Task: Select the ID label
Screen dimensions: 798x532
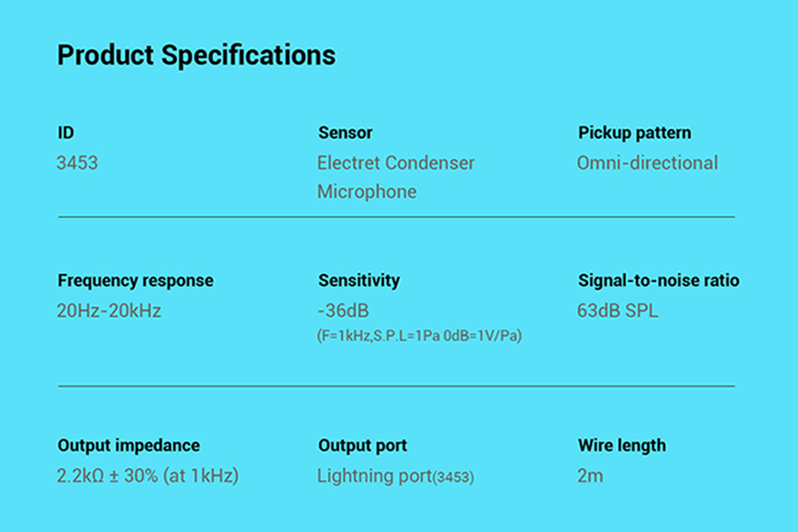Action: coord(66,133)
